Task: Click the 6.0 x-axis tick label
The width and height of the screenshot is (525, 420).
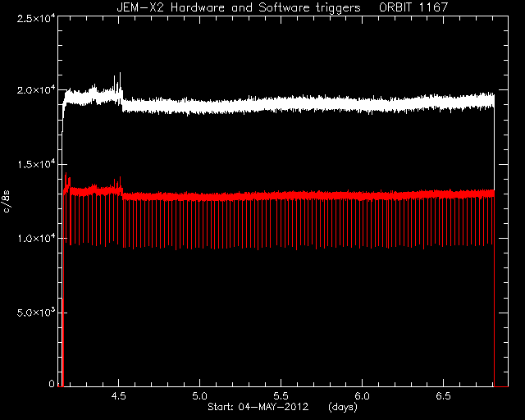Action: [362, 396]
